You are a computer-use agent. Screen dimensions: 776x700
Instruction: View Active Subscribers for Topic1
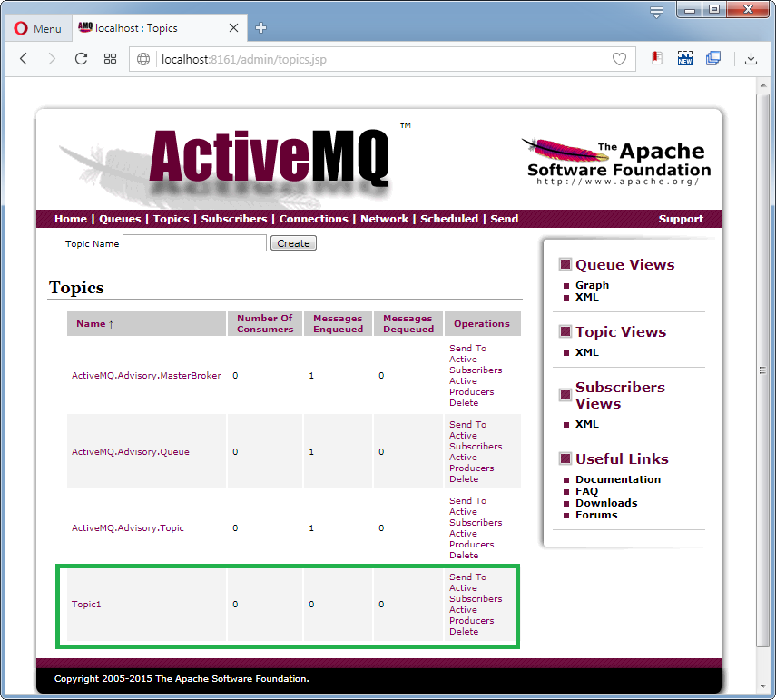coord(476,594)
